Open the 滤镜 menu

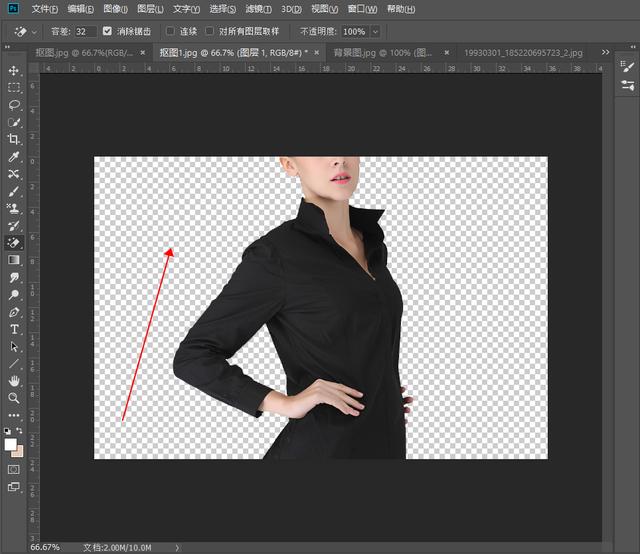click(260, 9)
